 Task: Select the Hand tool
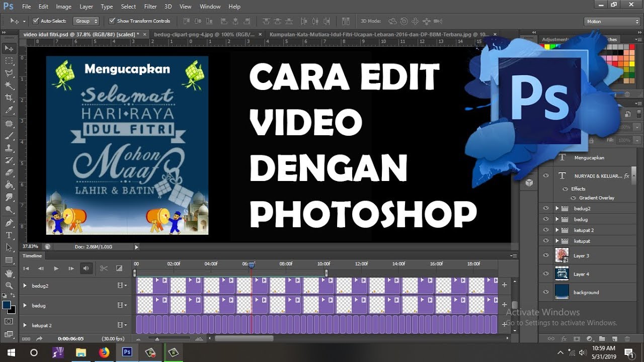click(x=9, y=274)
